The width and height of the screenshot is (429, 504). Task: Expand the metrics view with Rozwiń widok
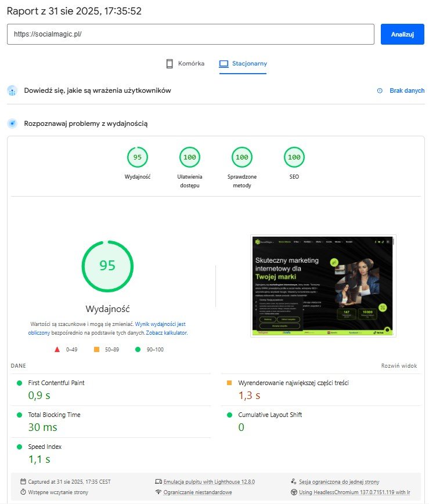click(399, 366)
